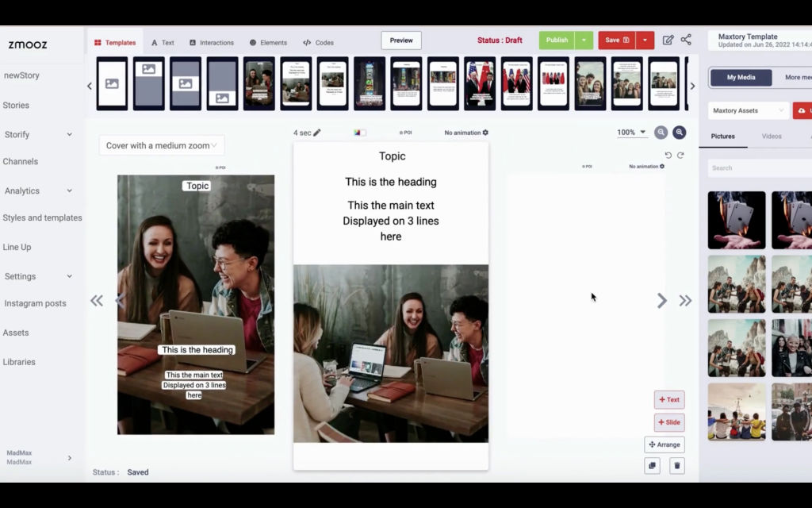Click the zoom out magnifier
Screen dimensions: 812x508
point(661,133)
